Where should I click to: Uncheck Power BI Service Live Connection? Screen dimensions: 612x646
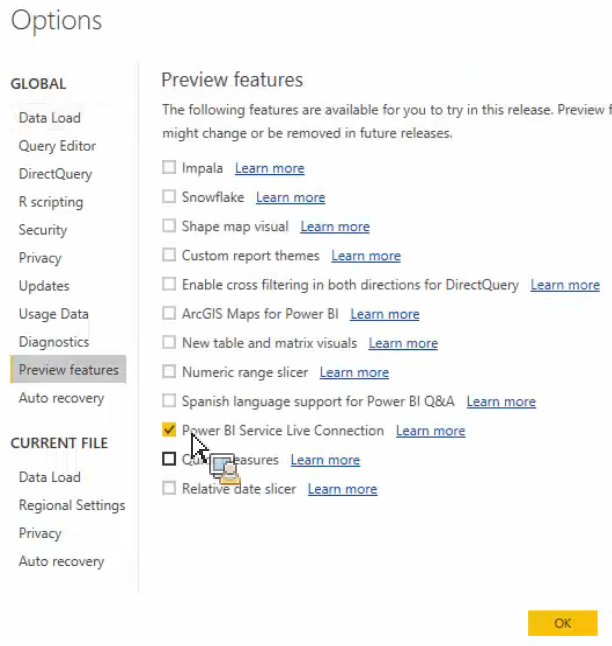[x=169, y=431]
